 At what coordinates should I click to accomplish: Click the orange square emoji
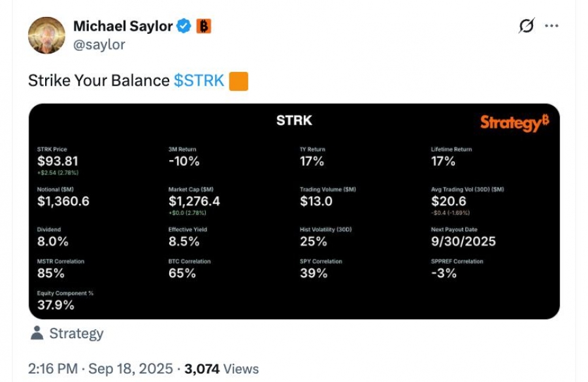point(238,82)
